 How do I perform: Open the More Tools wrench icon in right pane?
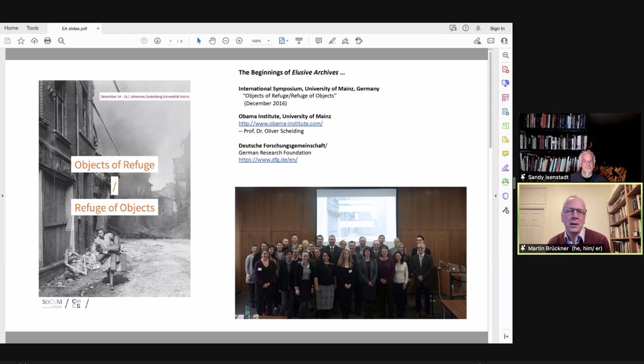coord(506,210)
